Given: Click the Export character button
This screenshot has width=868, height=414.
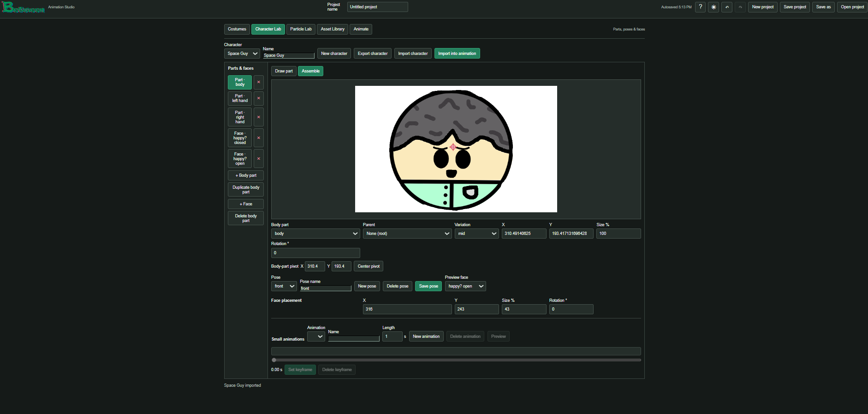Looking at the screenshot, I should (x=373, y=54).
